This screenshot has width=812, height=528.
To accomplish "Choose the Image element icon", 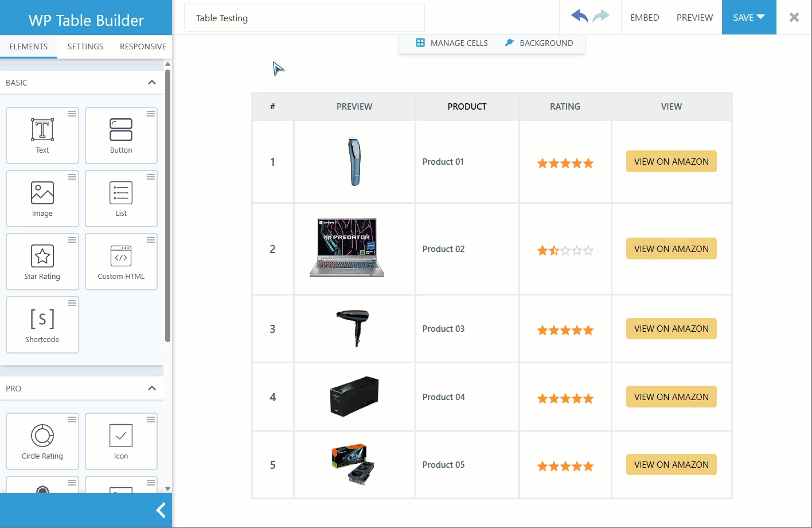I will [42, 193].
